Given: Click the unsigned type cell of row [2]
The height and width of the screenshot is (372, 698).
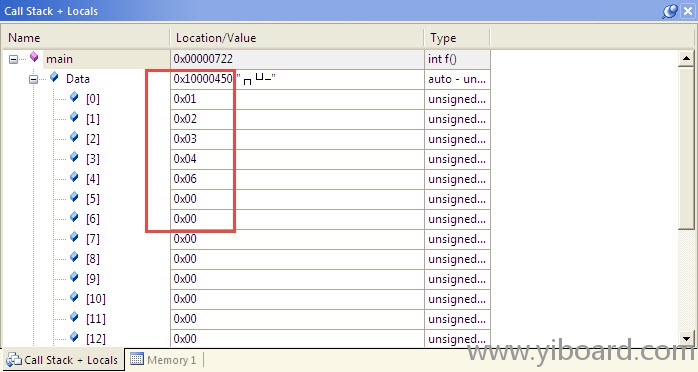Looking at the screenshot, I should click(457, 139).
